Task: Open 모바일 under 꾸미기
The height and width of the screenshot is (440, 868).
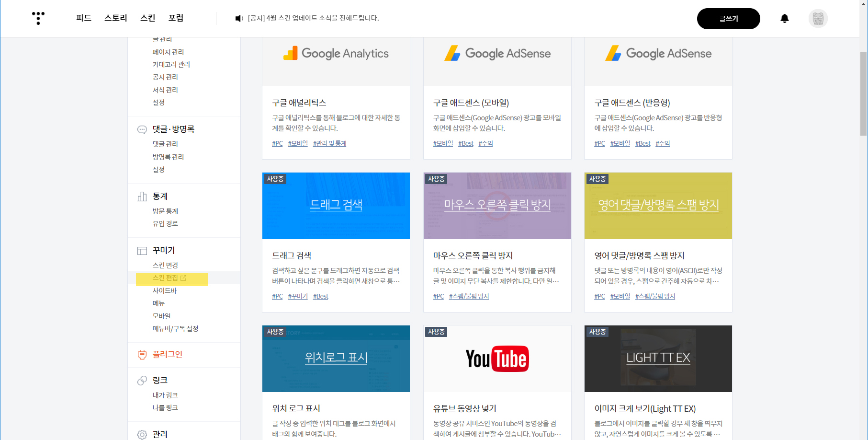Action: click(x=162, y=316)
